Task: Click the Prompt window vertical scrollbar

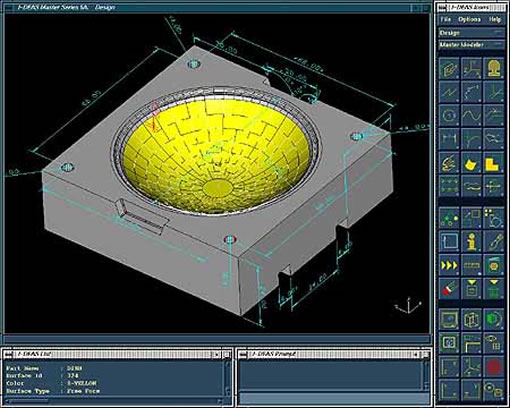Action: (x=426, y=375)
